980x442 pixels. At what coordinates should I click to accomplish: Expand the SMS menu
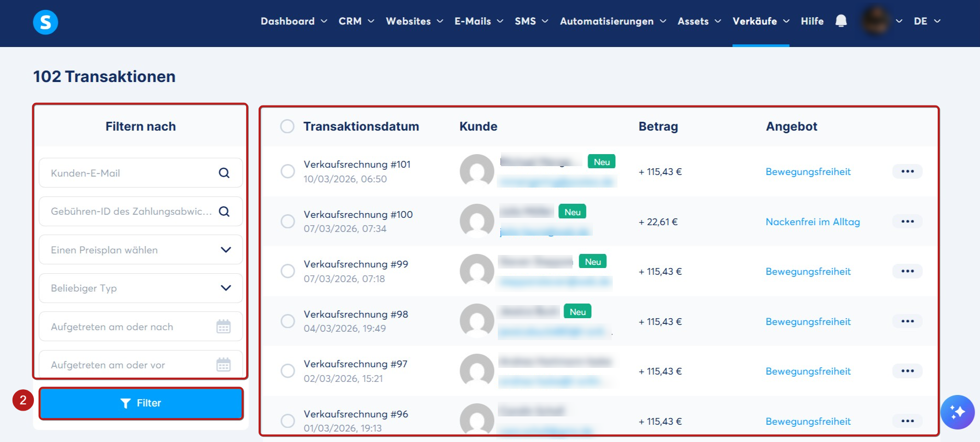(531, 21)
